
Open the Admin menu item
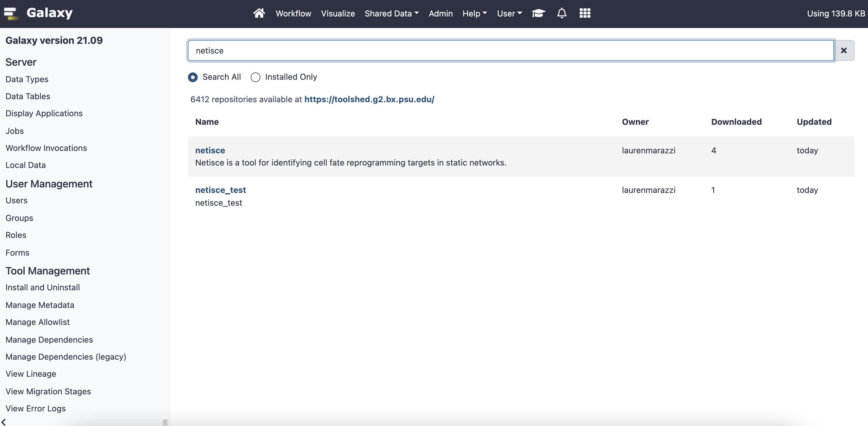point(440,13)
